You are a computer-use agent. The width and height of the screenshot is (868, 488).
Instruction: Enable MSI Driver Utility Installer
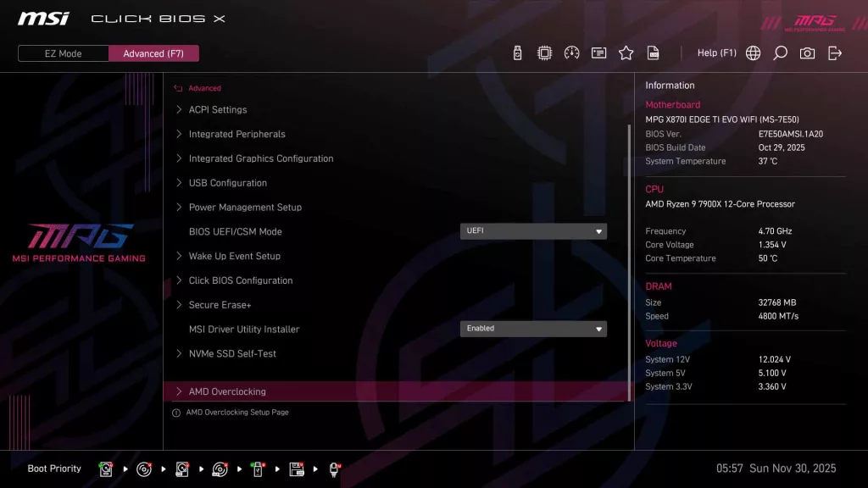click(533, 329)
